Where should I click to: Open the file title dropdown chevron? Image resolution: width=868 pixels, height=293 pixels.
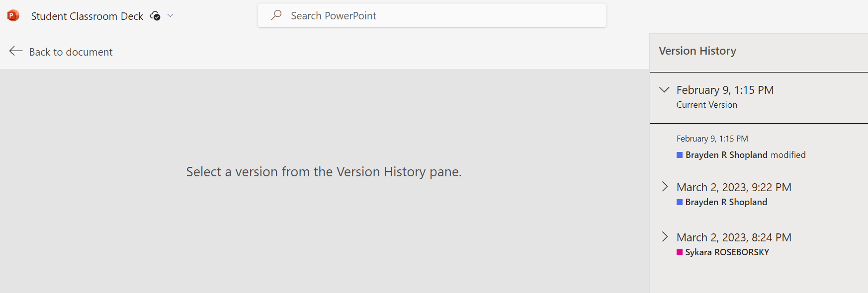coord(171,16)
